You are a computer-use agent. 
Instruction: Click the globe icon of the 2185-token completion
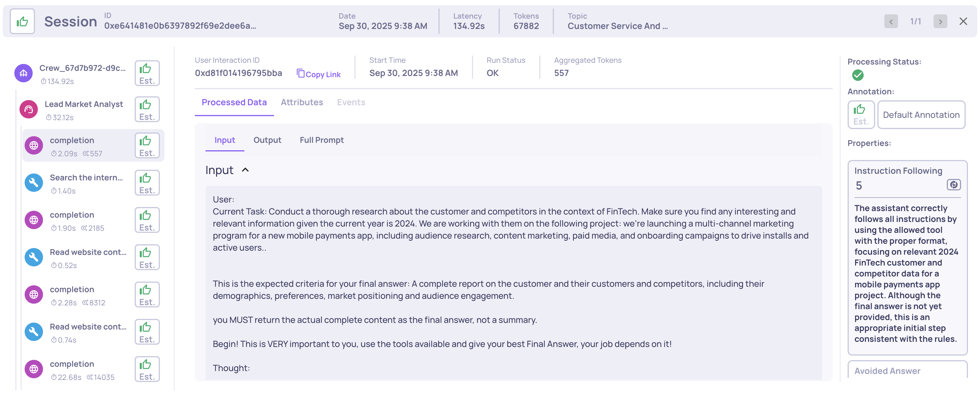[x=34, y=220]
